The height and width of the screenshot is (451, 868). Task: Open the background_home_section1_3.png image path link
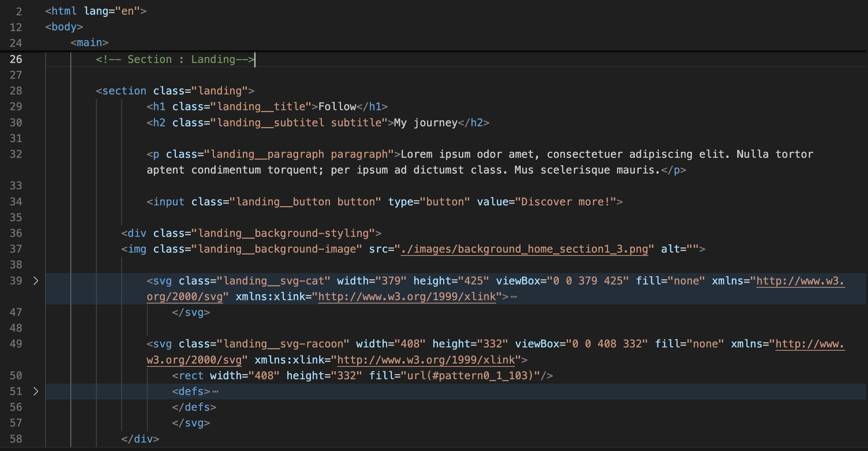point(524,249)
